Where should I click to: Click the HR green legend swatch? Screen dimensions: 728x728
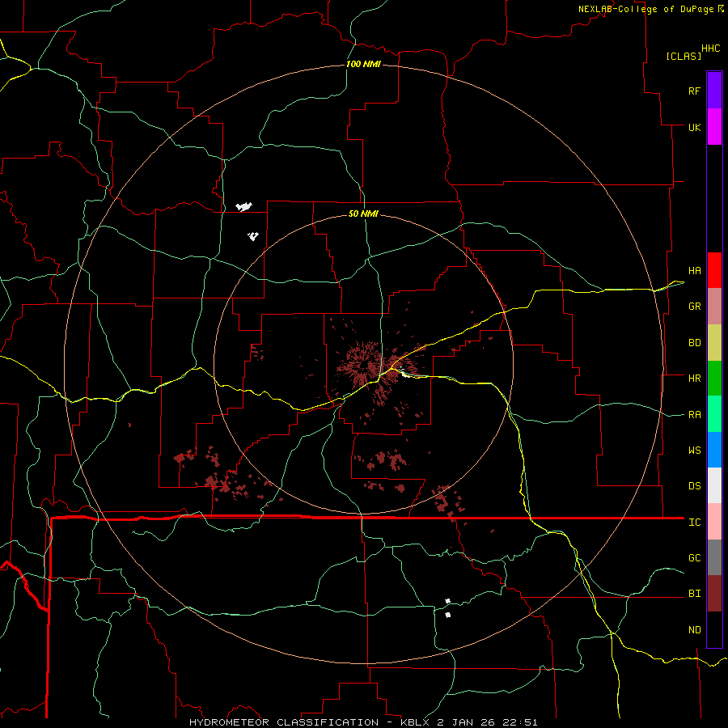coord(714,379)
